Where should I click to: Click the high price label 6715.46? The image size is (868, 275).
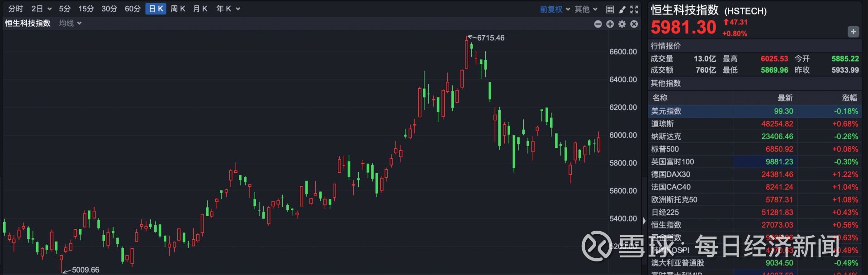point(490,38)
